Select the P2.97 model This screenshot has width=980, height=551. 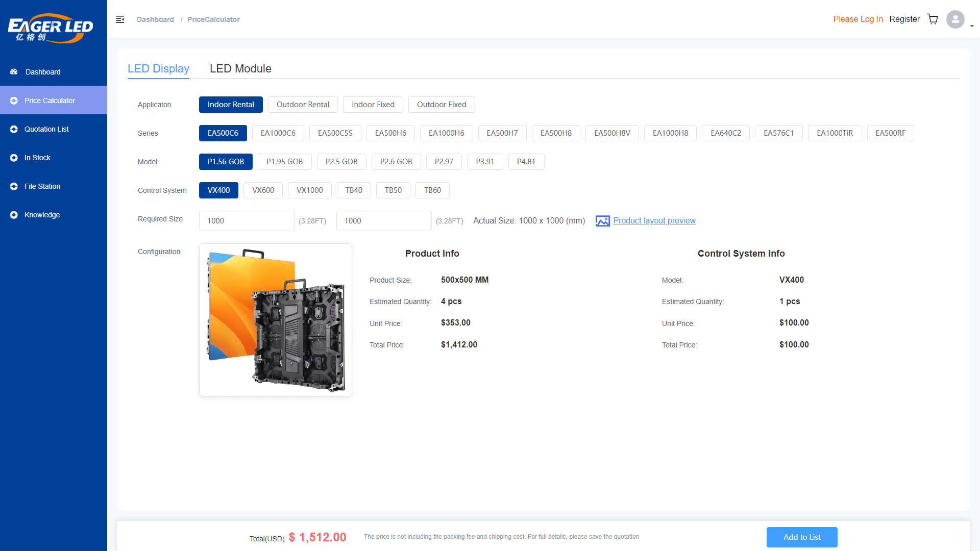click(x=444, y=162)
